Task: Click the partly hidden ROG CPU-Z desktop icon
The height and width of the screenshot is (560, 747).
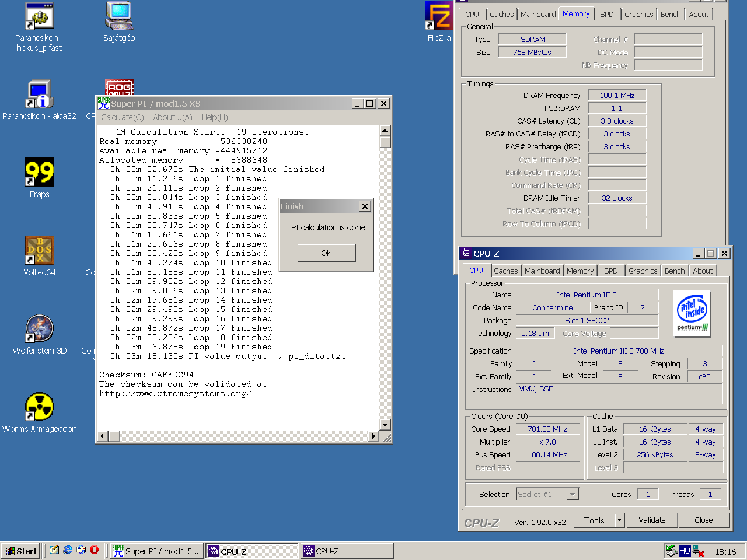Action: (x=120, y=87)
